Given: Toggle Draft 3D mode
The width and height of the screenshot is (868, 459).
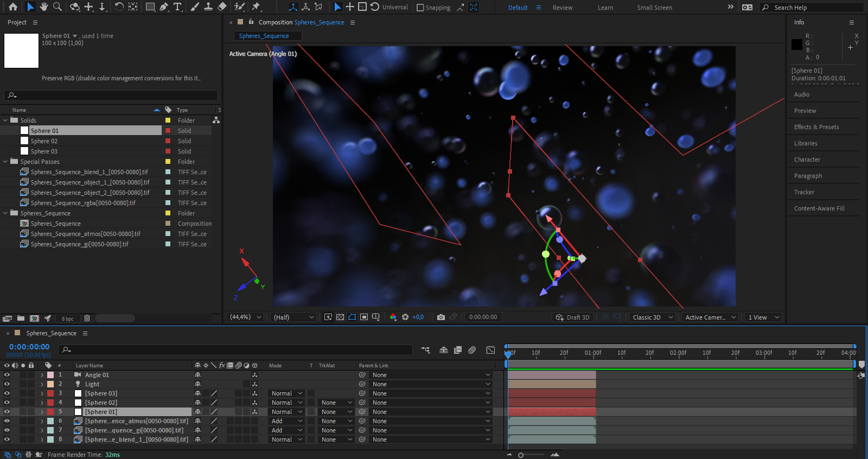Looking at the screenshot, I should pyautogui.click(x=573, y=317).
